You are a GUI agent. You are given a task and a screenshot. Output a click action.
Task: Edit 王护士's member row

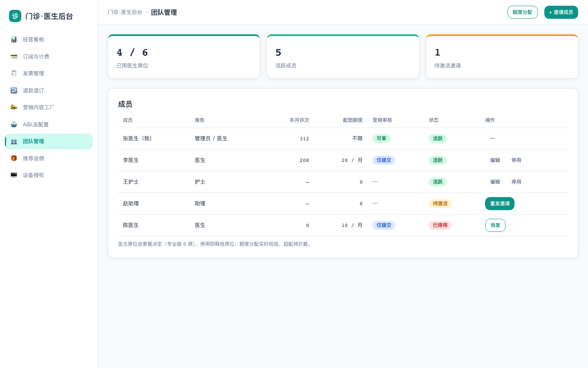(x=495, y=182)
